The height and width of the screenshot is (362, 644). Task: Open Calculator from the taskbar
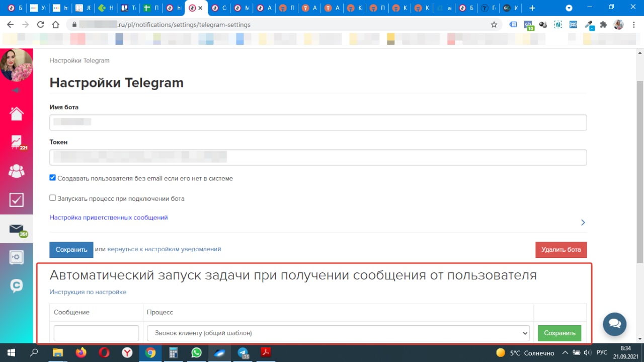click(174, 352)
